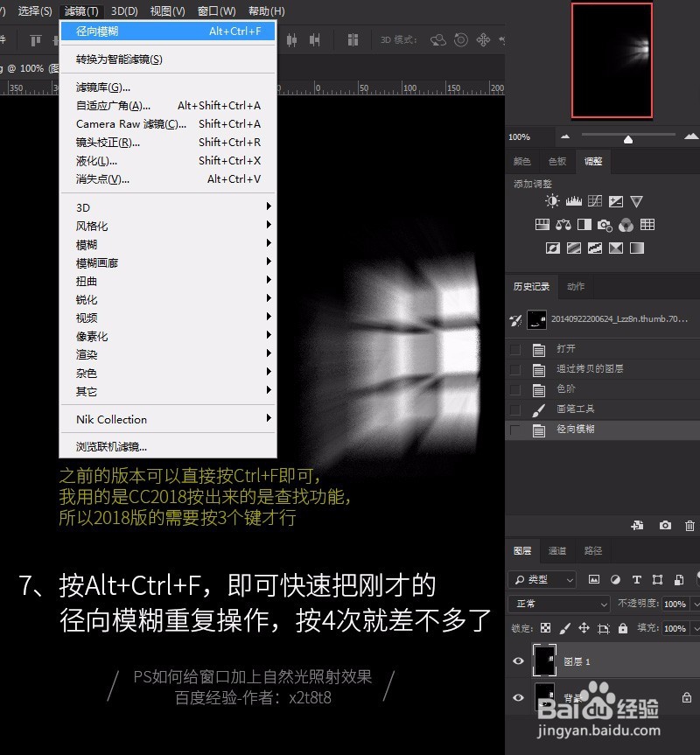Enable the Lock All padlock icon
Screen dimensions: 700x755
click(623, 628)
